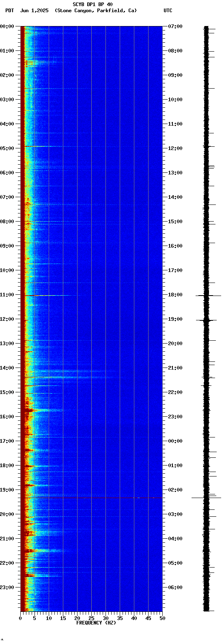This screenshot has width=224, height=644.
Task: Select the 15:00 label on the PDT axis
Action: tap(6, 392)
